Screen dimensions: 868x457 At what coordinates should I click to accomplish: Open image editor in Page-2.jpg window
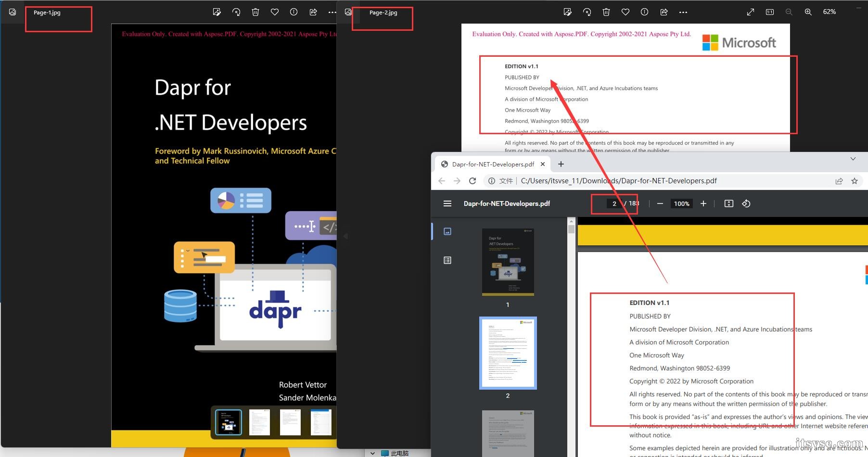(568, 12)
